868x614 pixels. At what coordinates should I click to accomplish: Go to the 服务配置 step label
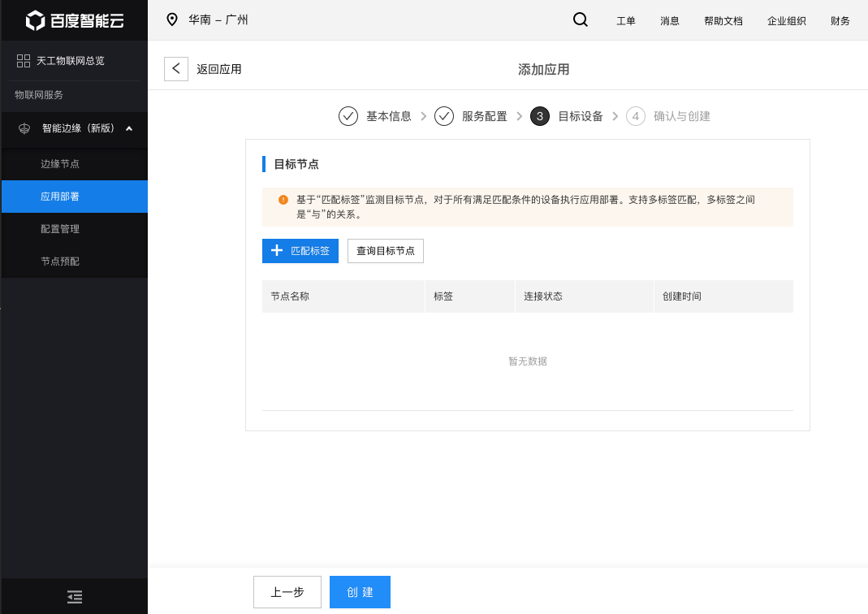pyautogui.click(x=485, y=116)
